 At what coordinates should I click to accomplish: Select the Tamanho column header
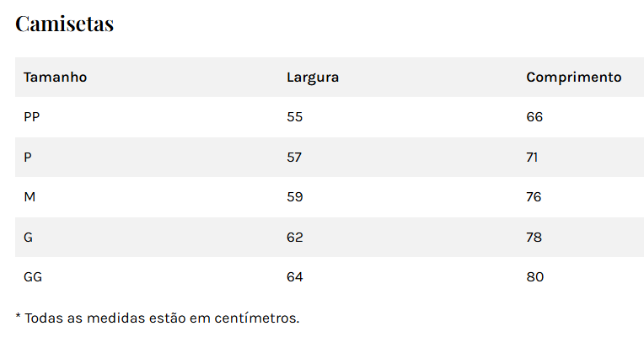coord(55,78)
